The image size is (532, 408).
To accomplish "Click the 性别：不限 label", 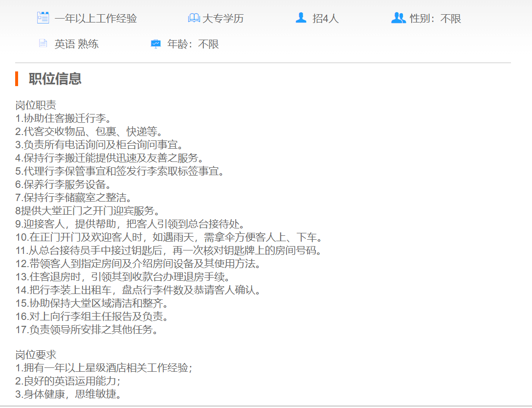I will (x=435, y=19).
